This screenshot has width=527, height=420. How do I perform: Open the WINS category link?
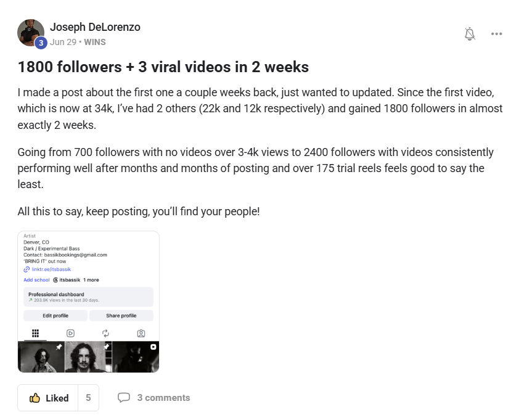[95, 42]
